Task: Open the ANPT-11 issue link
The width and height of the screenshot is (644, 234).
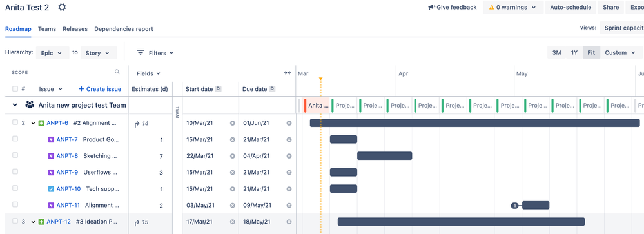Action: 68,205
